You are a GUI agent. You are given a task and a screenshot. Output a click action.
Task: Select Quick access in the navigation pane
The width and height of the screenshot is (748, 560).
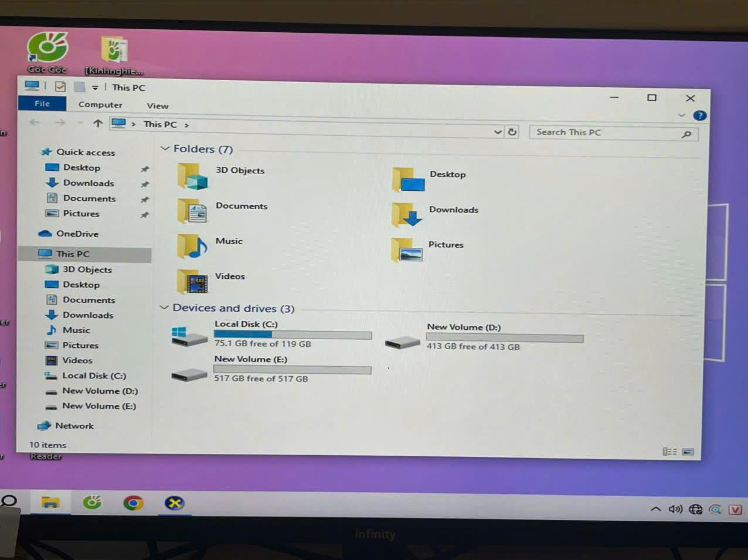[86, 152]
